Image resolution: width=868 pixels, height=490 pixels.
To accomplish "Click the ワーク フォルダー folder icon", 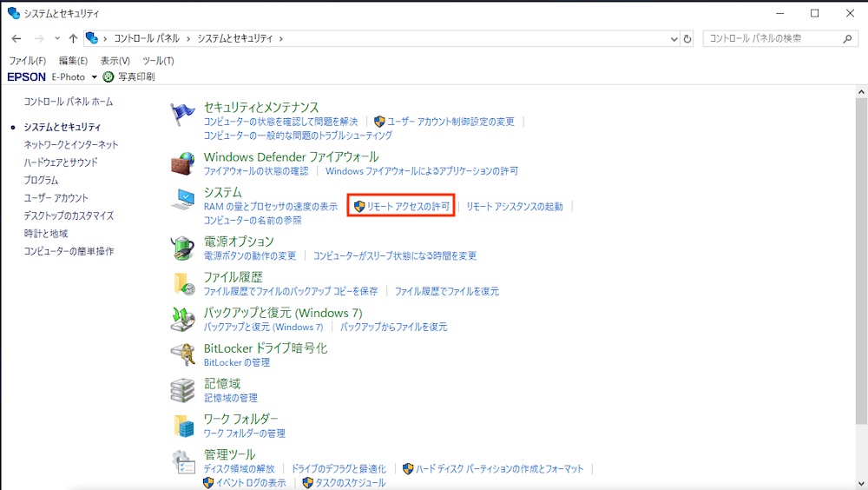I will click(183, 425).
